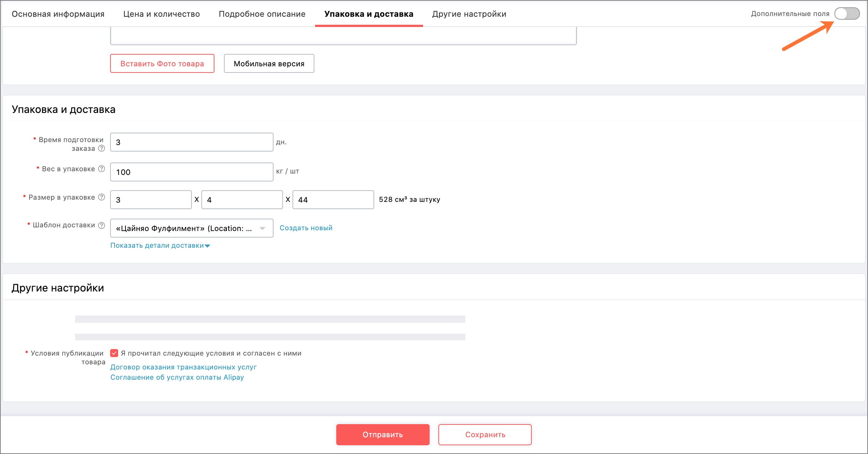Open help icon next to Размер в упаковке

click(102, 197)
